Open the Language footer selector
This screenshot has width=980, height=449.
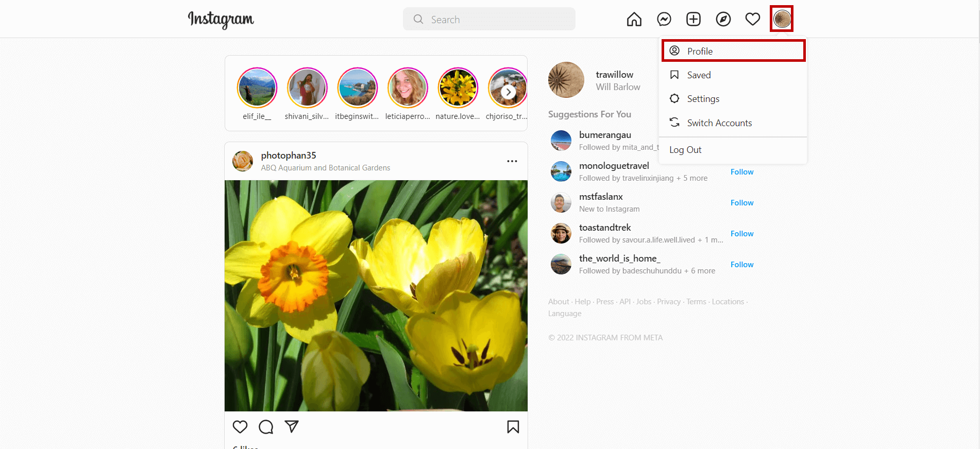coord(565,314)
